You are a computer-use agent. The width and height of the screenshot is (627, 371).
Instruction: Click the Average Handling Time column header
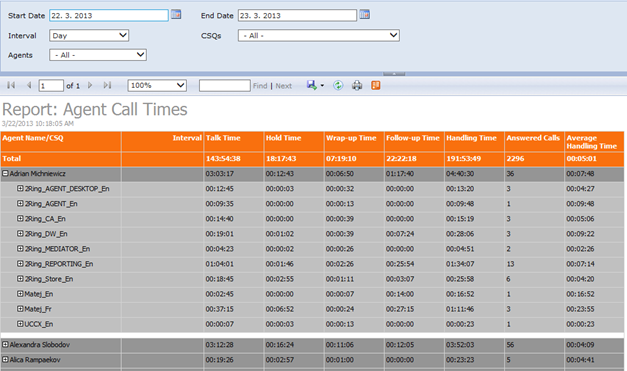click(x=594, y=142)
